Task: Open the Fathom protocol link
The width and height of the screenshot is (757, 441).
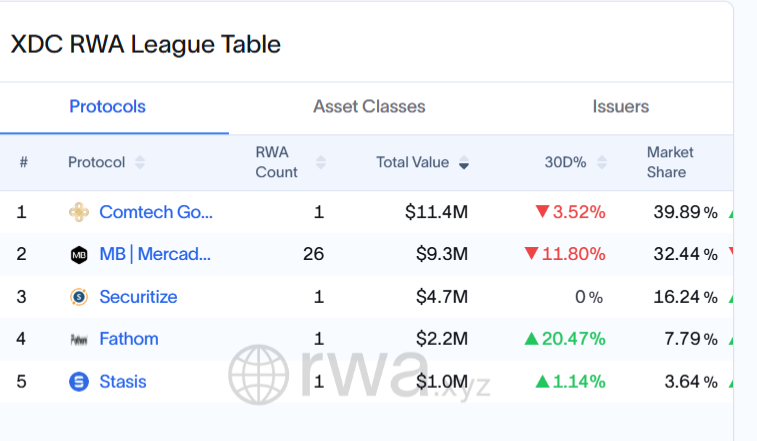Action: (x=129, y=339)
